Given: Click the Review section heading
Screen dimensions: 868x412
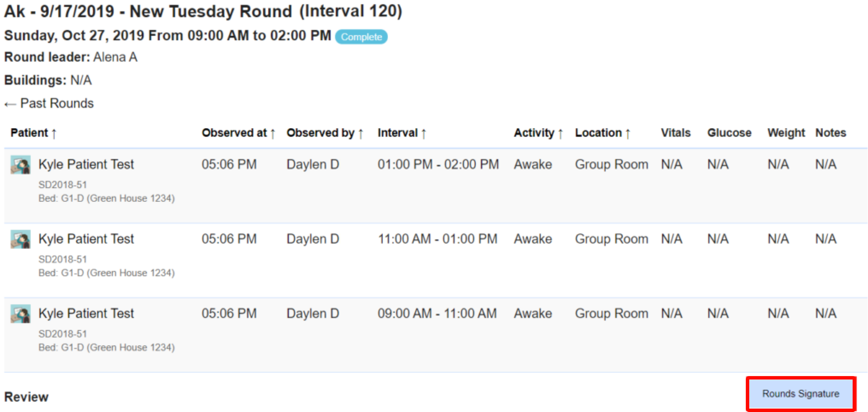Looking at the screenshot, I should click(26, 397).
